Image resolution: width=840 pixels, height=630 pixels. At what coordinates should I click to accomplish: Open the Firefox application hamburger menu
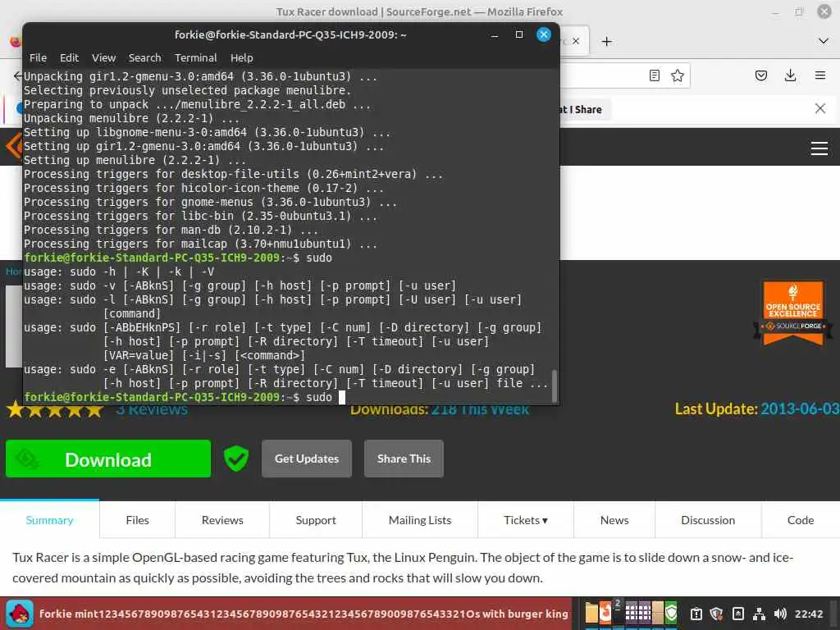[819, 75]
